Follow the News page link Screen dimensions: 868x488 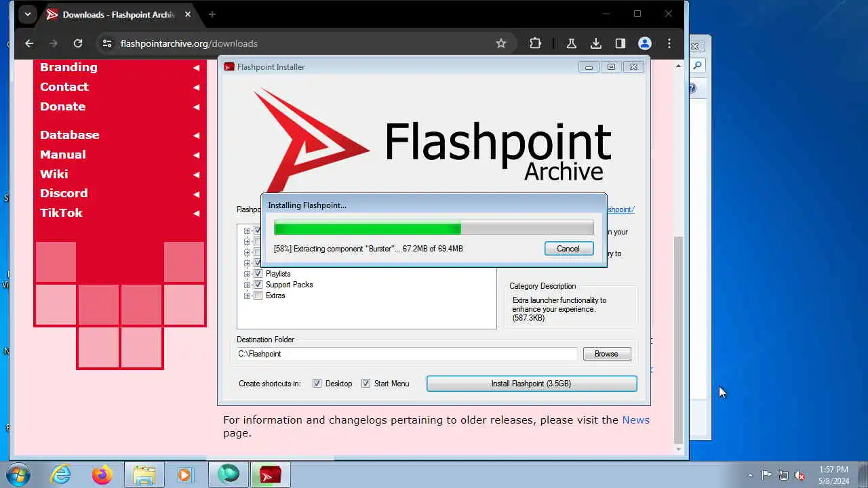click(635, 420)
